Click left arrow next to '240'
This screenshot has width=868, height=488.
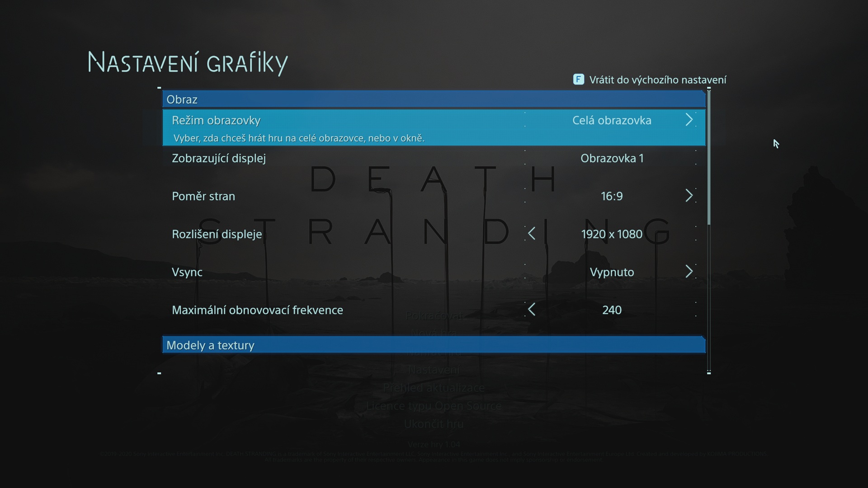(x=532, y=310)
